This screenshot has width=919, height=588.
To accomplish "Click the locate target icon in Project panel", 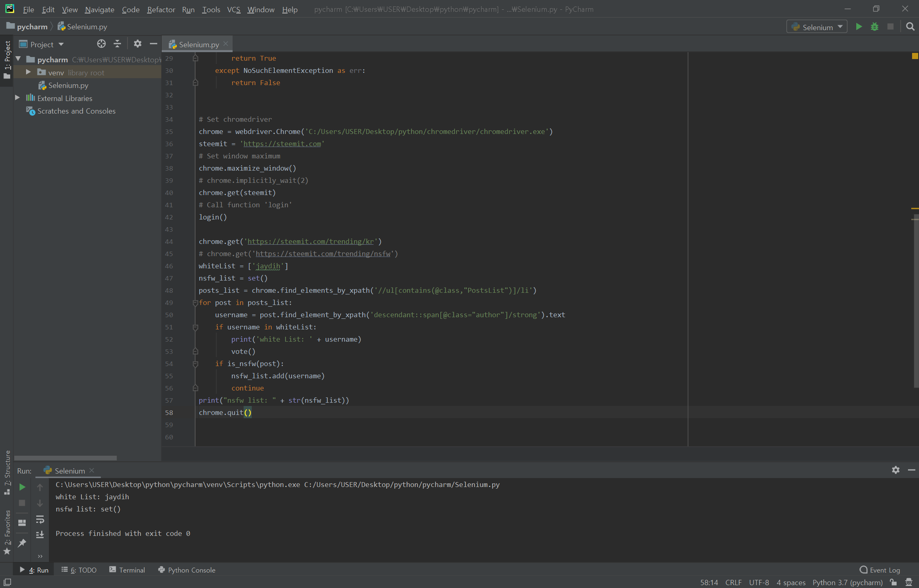I will [x=101, y=44].
